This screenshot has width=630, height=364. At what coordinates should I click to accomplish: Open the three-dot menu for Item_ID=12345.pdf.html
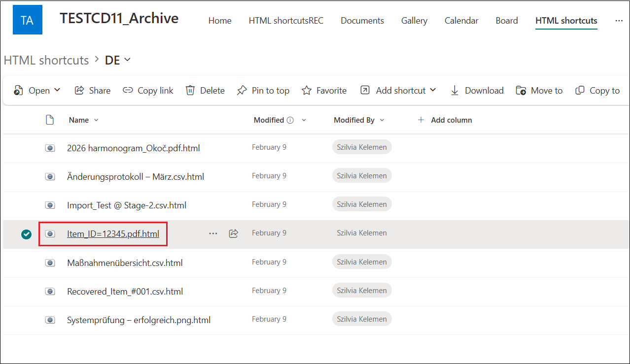(213, 233)
